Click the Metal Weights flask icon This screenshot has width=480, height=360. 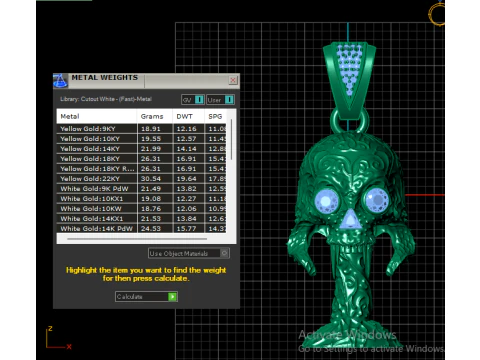[60, 81]
